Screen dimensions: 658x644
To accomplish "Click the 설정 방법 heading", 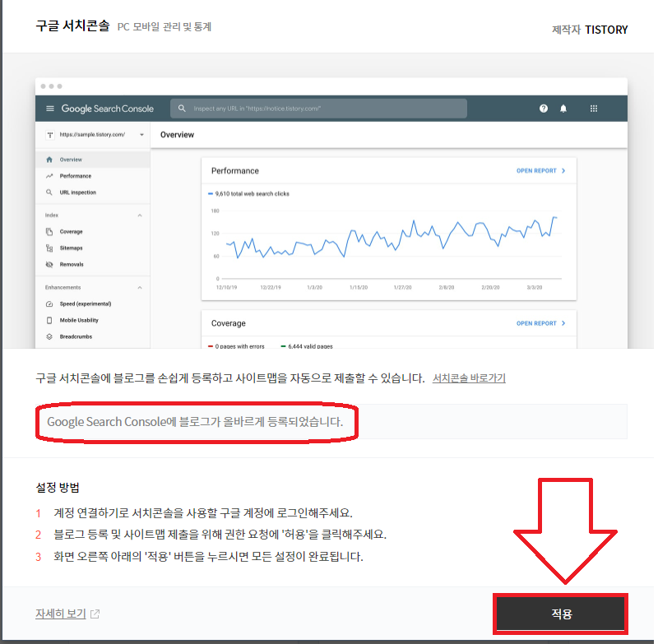I will (x=58, y=488).
